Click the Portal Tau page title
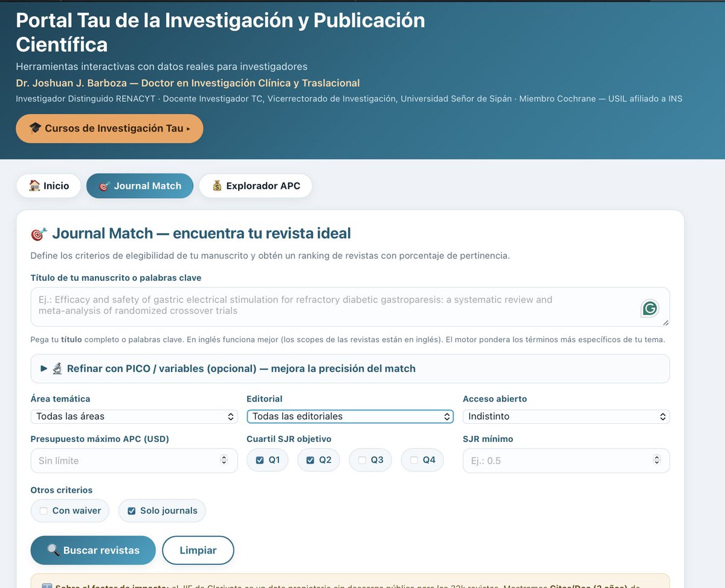Viewport: 725px width, 588px height. [x=221, y=32]
